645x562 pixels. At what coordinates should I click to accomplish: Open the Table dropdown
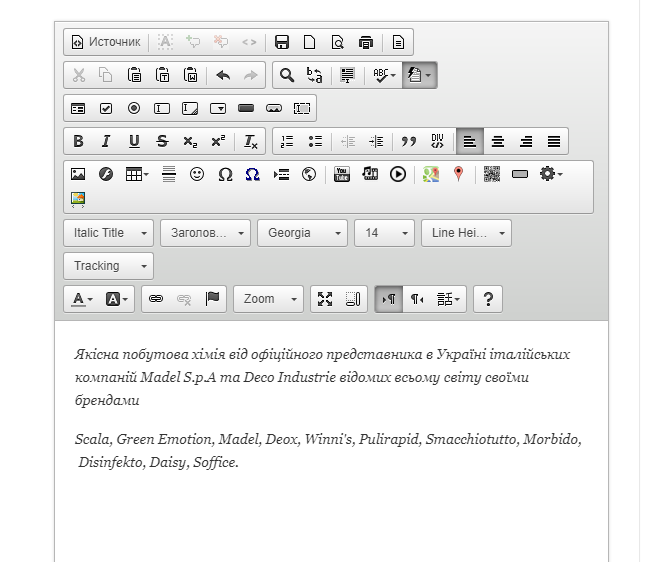[137, 174]
